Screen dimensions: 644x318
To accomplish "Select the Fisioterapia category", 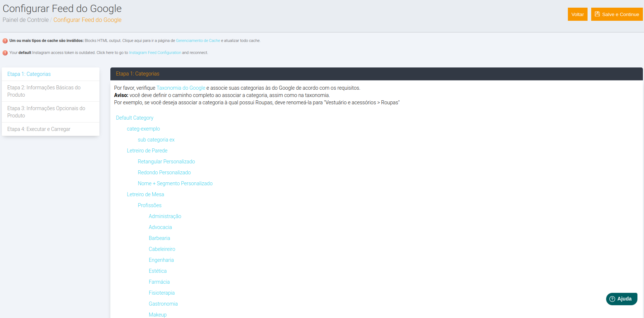I will (161, 293).
